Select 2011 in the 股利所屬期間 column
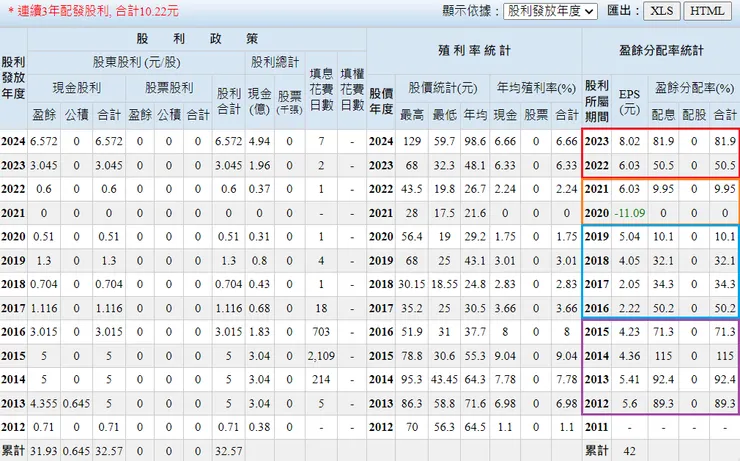The image size is (740, 461). click(597, 427)
